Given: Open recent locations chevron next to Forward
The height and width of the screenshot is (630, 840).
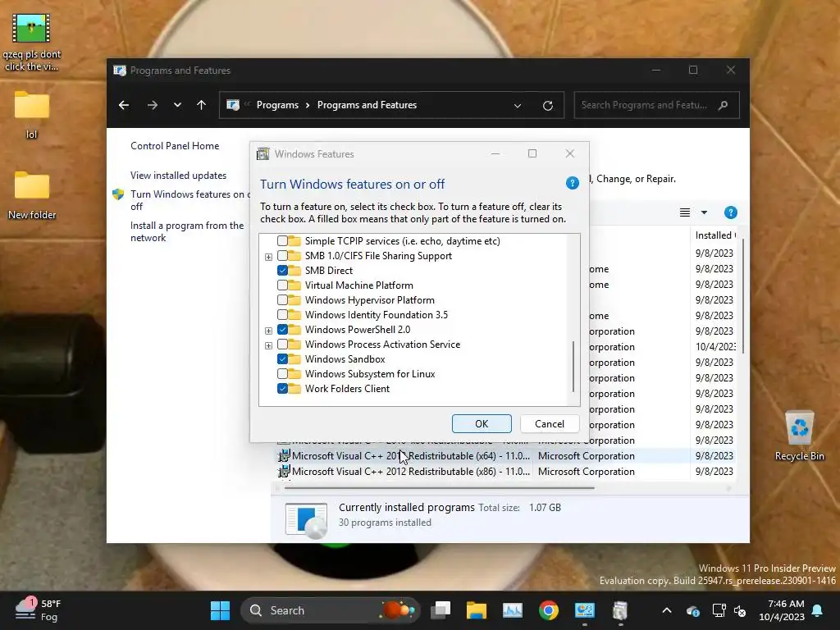Looking at the screenshot, I should (x=177, y=105).
